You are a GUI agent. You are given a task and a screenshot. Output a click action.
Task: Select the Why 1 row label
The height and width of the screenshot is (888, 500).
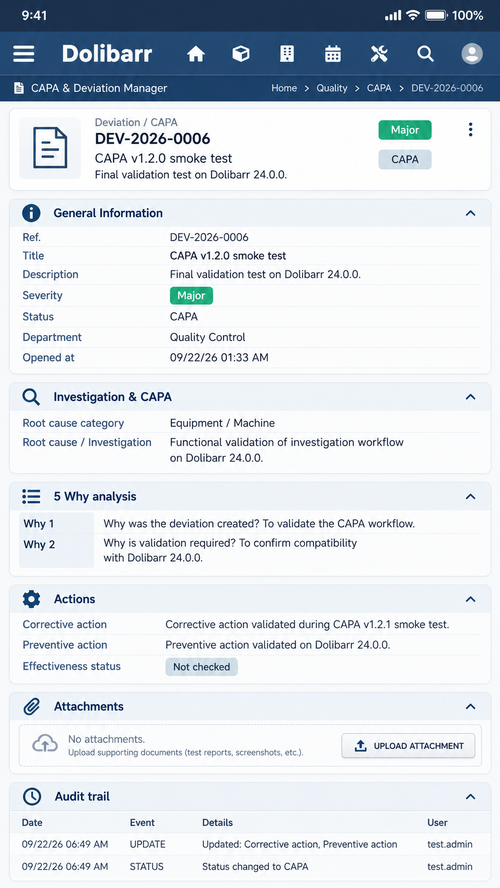coord(39,524)
